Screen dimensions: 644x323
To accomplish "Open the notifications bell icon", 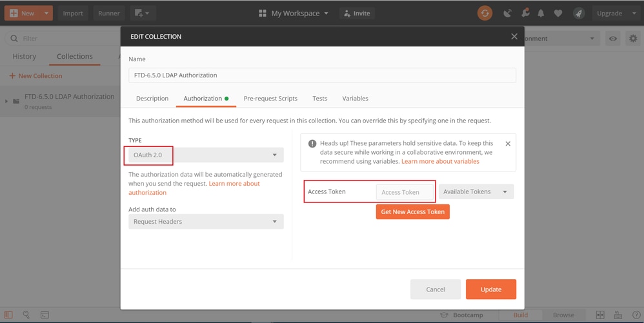I will pos(541,13).
